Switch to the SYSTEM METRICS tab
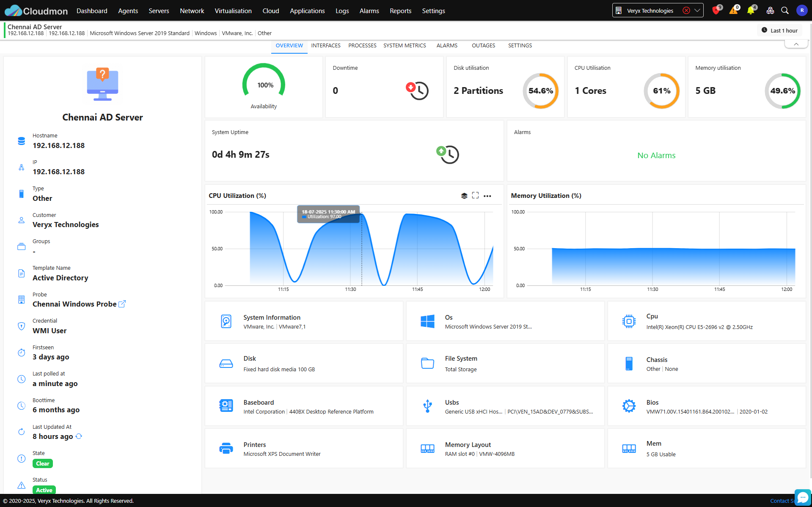812x507 pixels. (405, 45)
